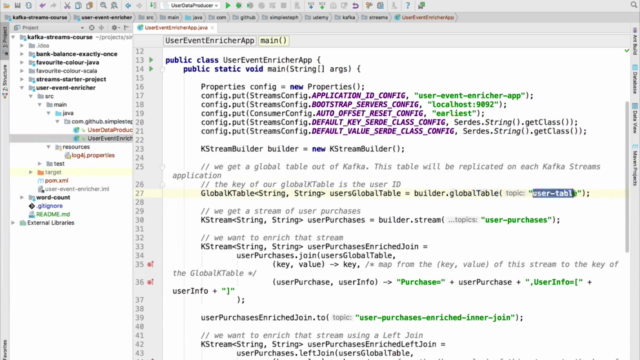Click the Find magnifier icon

[x=103, y=6]
